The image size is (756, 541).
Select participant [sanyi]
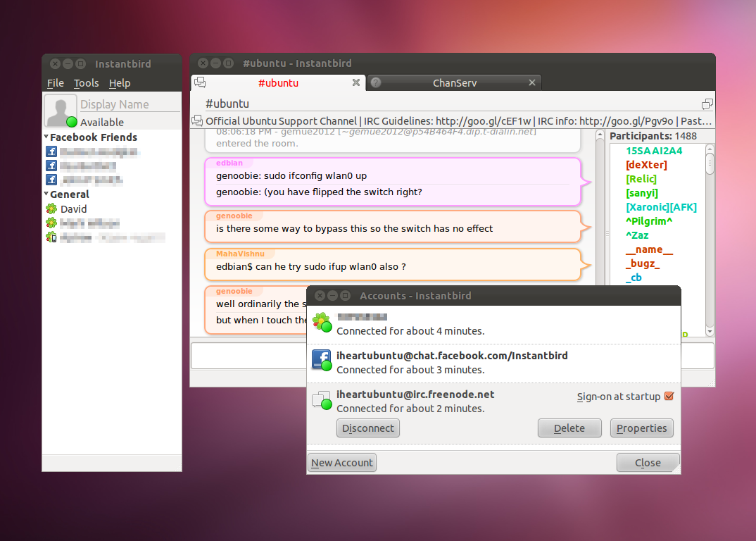[x=642, y=193]
